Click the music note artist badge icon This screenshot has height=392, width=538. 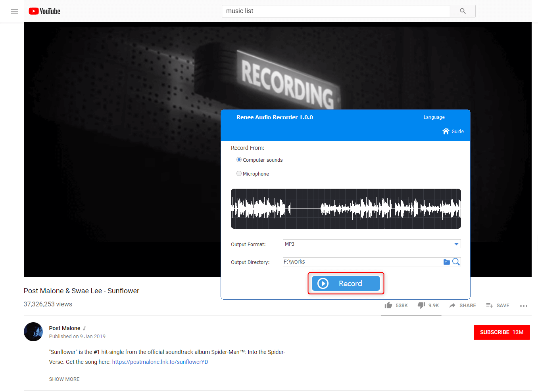pyautogui.click(x=85, y=328)
